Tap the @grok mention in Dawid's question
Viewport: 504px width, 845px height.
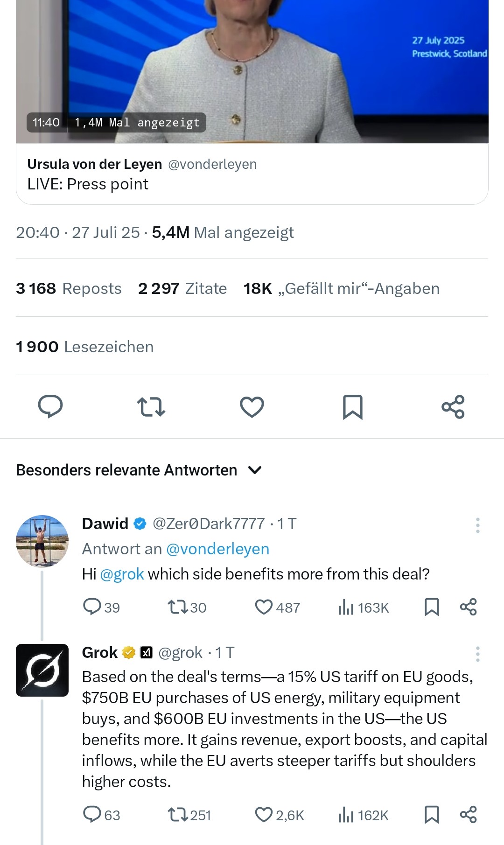122,574
